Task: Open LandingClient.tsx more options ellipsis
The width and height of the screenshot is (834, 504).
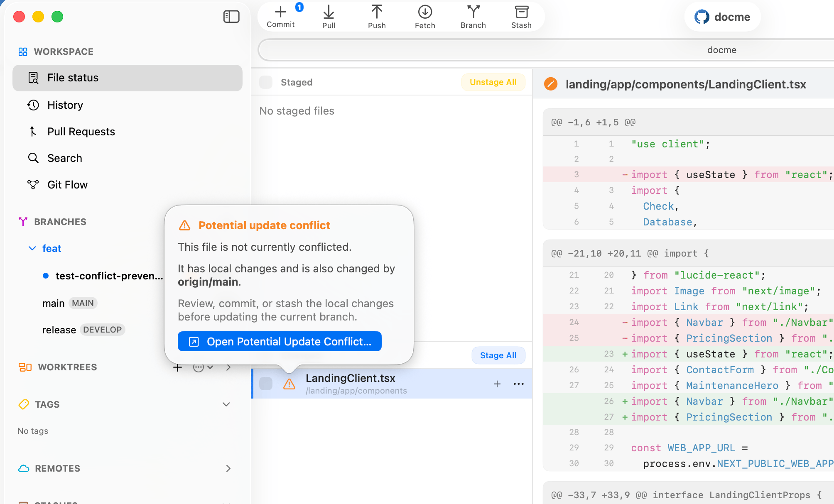Action: coord(519,384)
